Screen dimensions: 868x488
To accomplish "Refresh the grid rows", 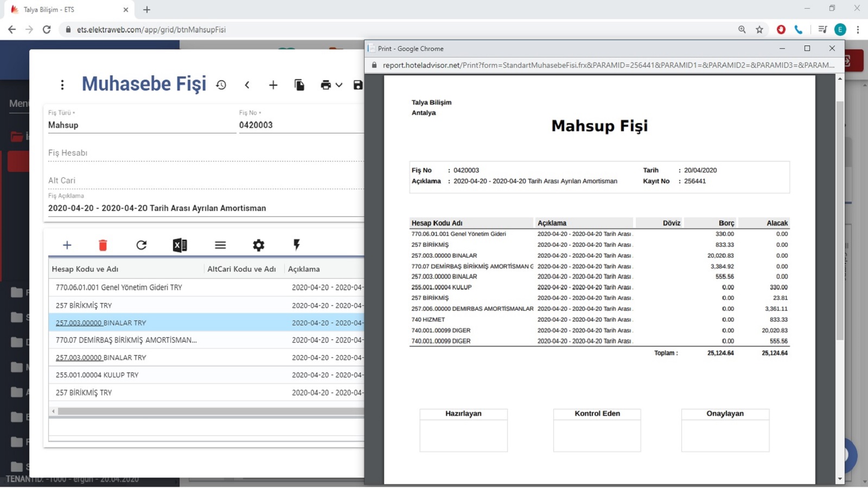I will [142, 246].
